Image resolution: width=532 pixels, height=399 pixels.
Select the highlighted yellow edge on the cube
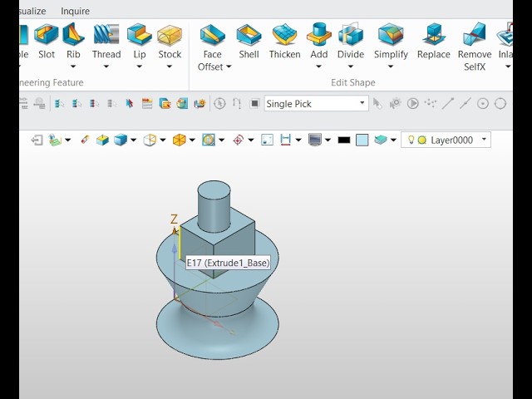[x=180, y=243]
